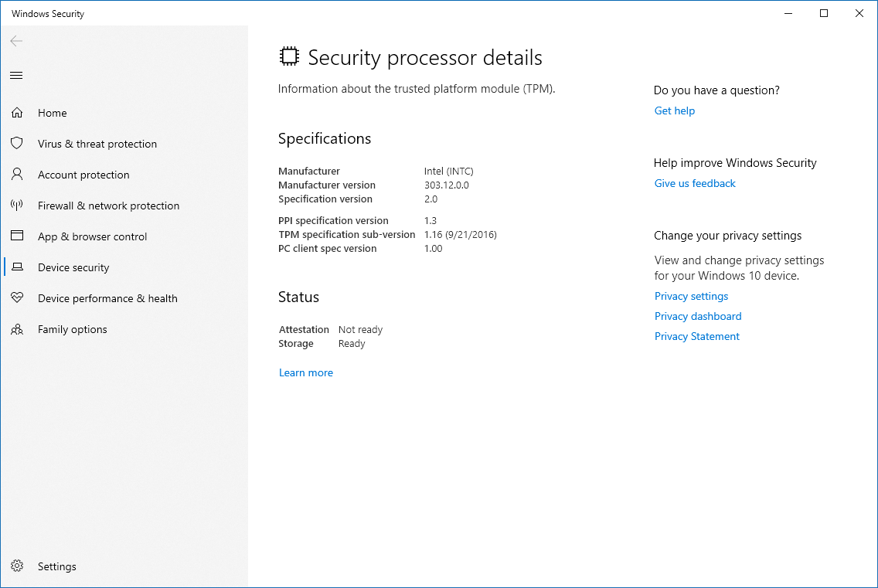Click the Family options people icon

coord(17,329)
